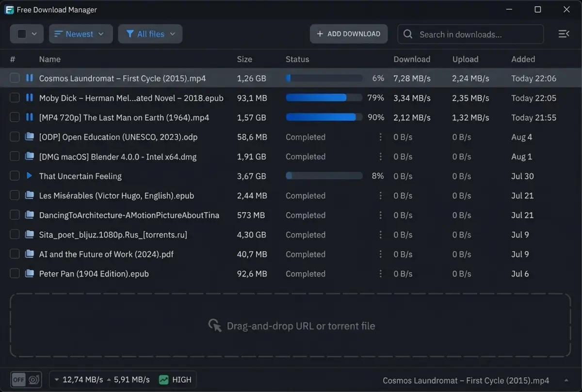Tick the checkbox for Cosmos Laundromat
Image resolution: width=582 pixels, height=392 pixels.
tap(15, 78)
